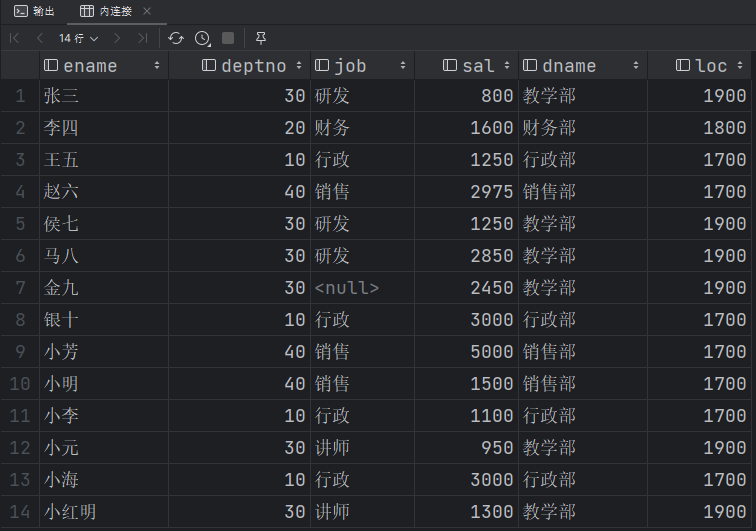The image size is (756, 531).
Task: Click the loc value 1800
Action: (699, 128)
